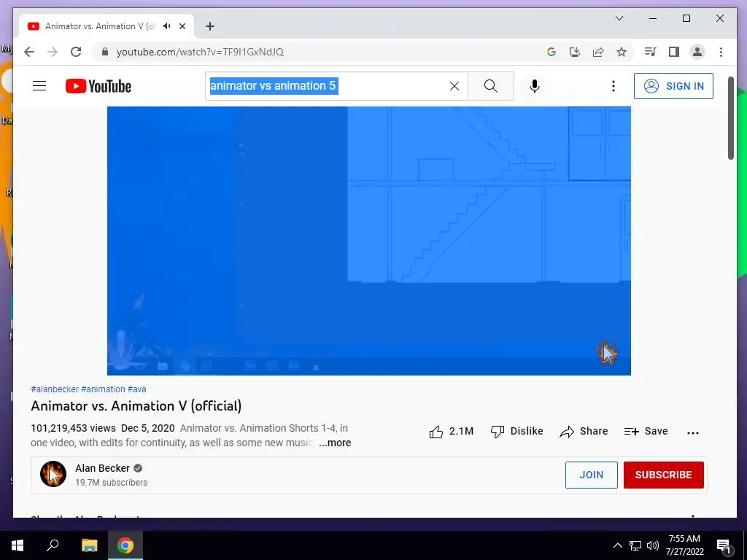Click the SIGN IN button

coord(673,86)
